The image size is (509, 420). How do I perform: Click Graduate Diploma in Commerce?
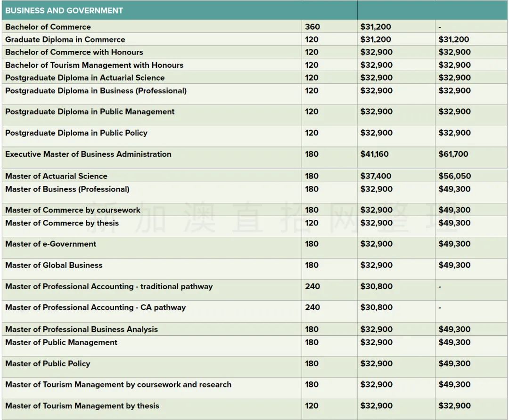[x=65, y=39]
